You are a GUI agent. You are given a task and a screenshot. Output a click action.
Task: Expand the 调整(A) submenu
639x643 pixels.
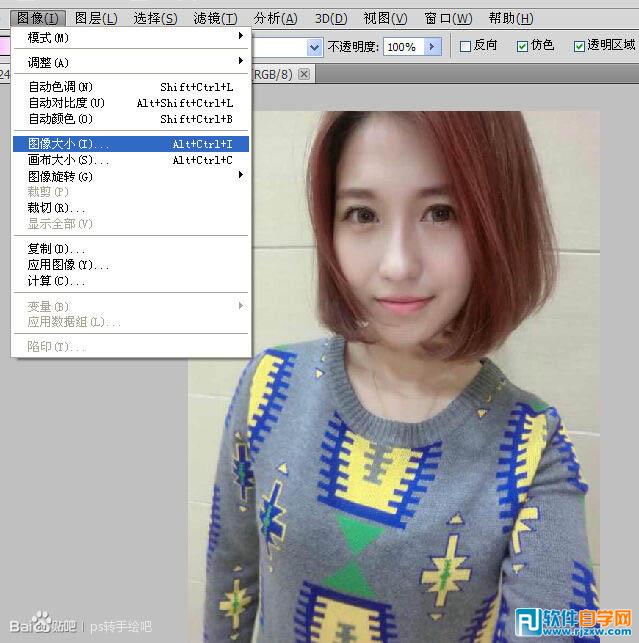[131, 62]
